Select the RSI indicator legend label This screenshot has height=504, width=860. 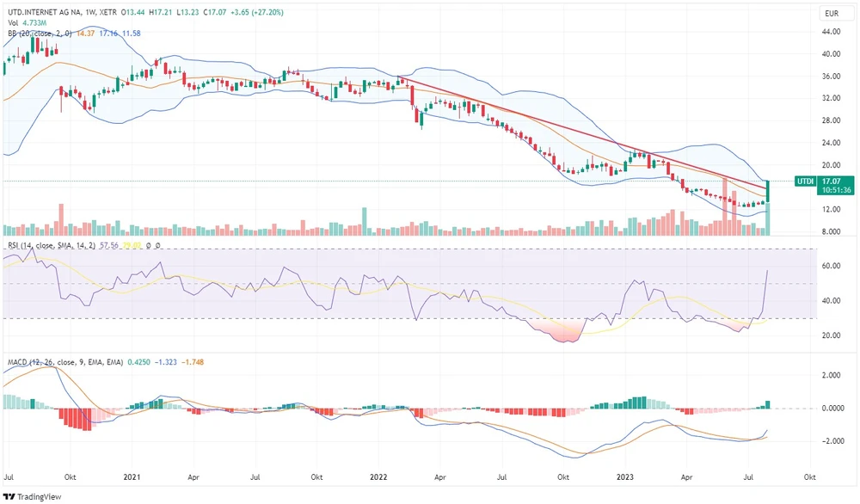coord(15,246)
